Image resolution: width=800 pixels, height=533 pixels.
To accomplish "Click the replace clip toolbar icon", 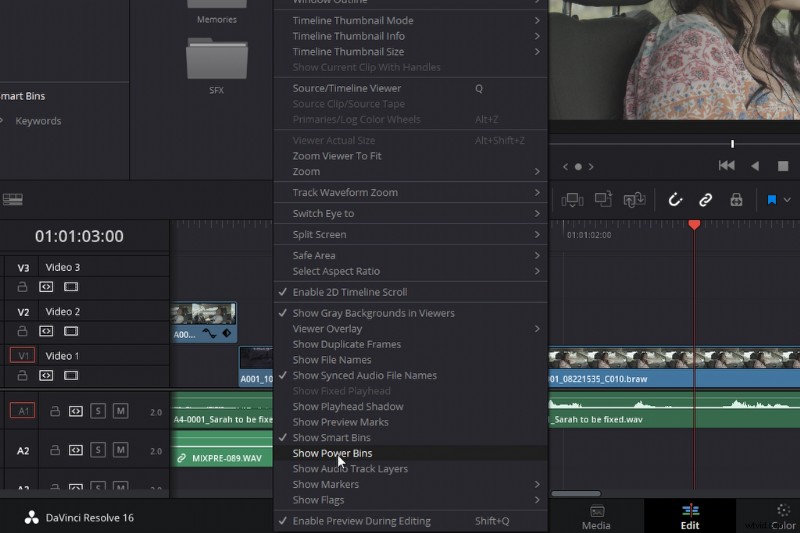I will (634, 199).
